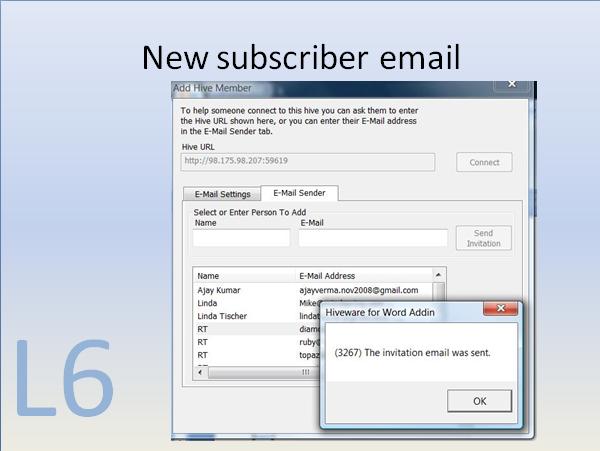The image size is (600, 451).
Task: Sort by Name column header
Action: click(244, 276)
